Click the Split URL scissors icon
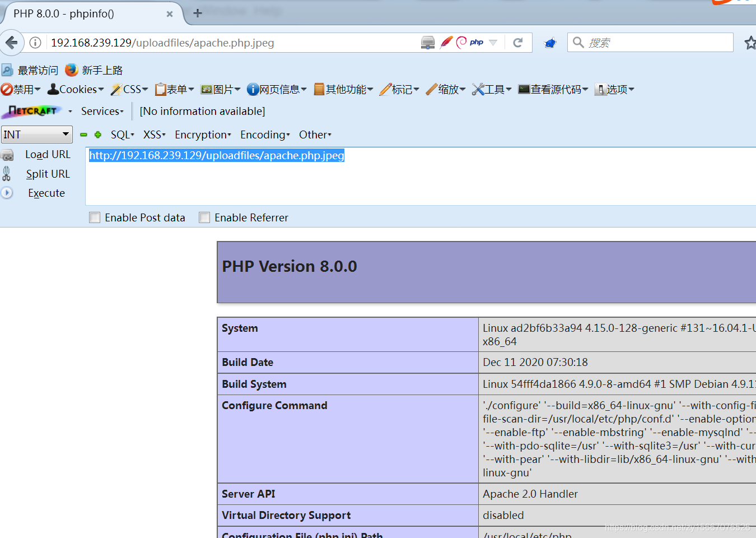This screenshot has height=538, width=756. click(6, 174)
